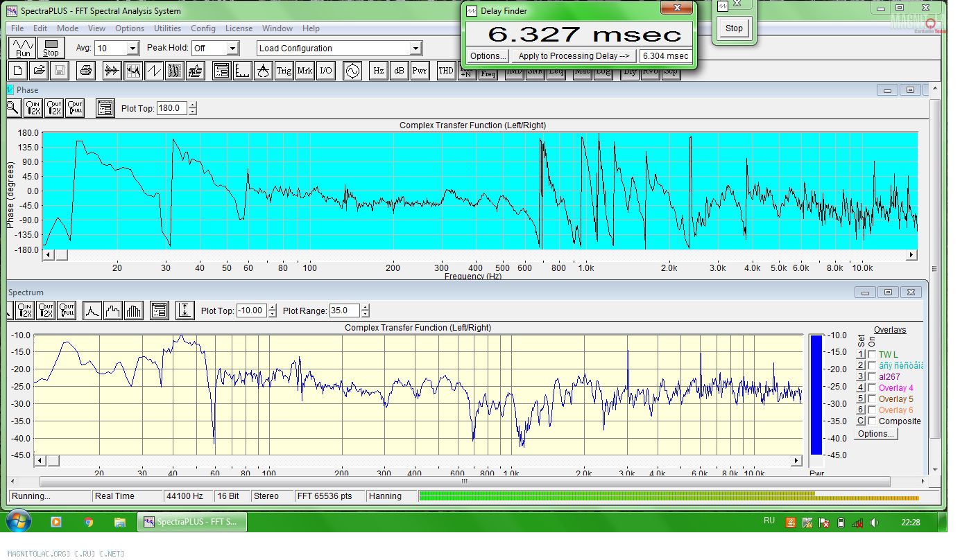The width and height of the screenshot is (960, 560).
Task: Enable the Overlay 5 checkbox
Action: [872, 399]
